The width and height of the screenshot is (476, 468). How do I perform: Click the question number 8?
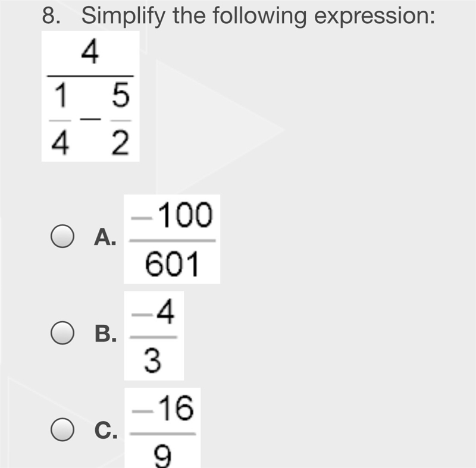51,16
